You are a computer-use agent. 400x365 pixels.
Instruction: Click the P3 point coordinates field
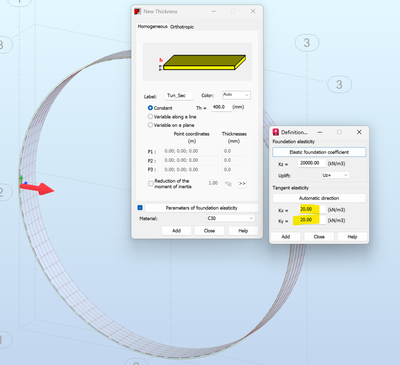[190, 170]
